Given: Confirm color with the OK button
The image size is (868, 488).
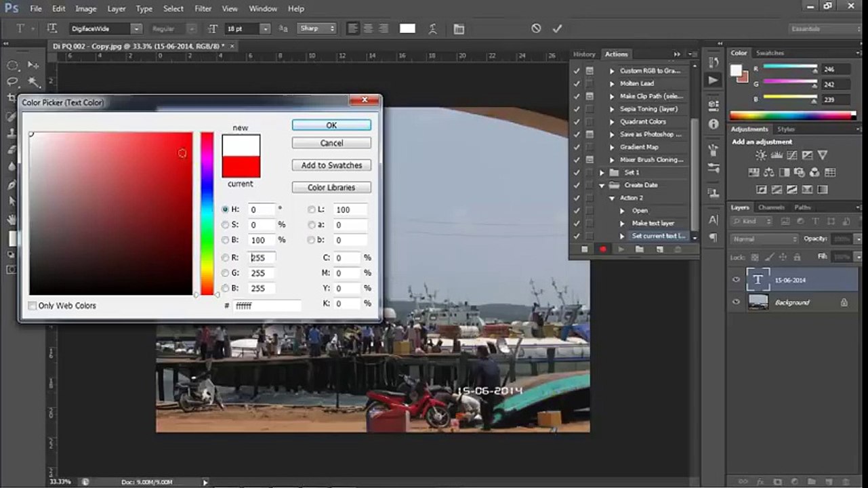Looking at the screenshot, I should pos(331,125).
